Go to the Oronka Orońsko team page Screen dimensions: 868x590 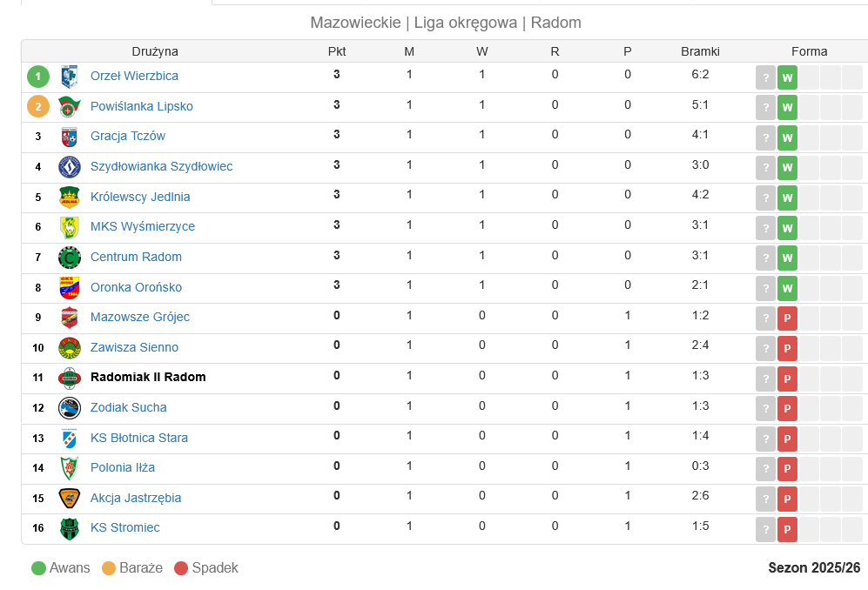pyautogui.click(x=137, y=287)
